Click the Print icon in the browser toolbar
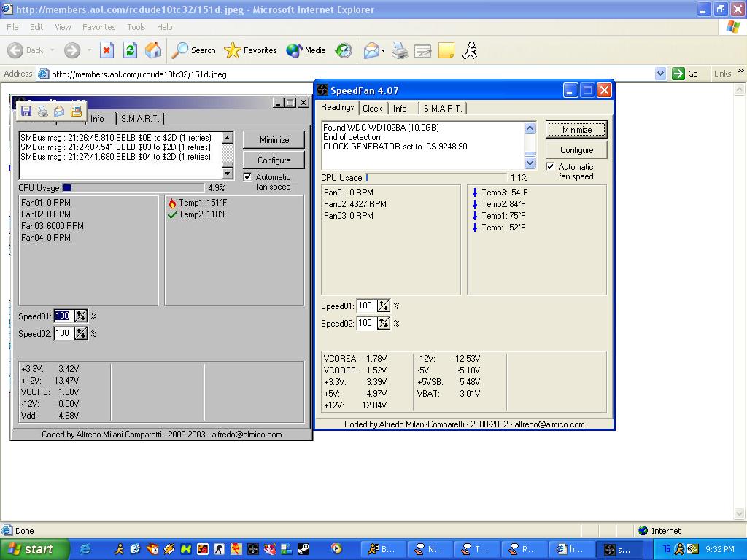Image resolution: width=747 pixels, height=560 pixels. coord(399,50)
